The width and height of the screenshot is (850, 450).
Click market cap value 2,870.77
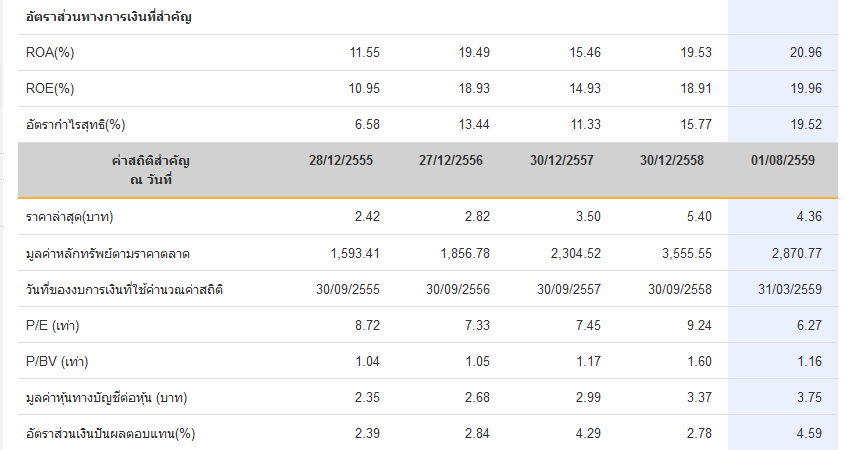797,253
